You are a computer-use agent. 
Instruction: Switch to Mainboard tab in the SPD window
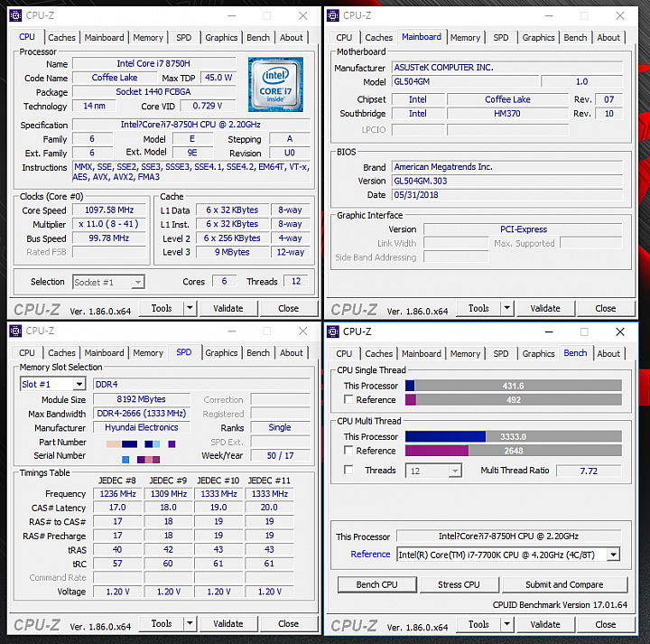(104, 353)
